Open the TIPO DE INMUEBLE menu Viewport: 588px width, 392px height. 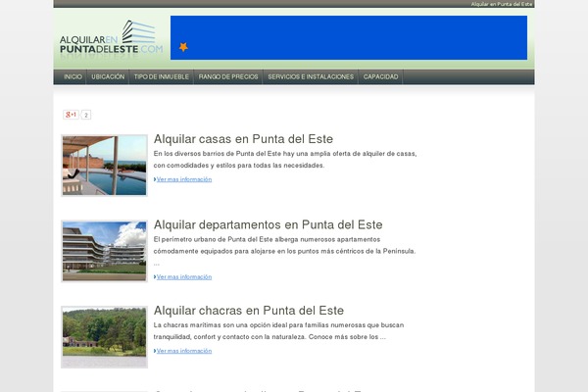(162, 76)
